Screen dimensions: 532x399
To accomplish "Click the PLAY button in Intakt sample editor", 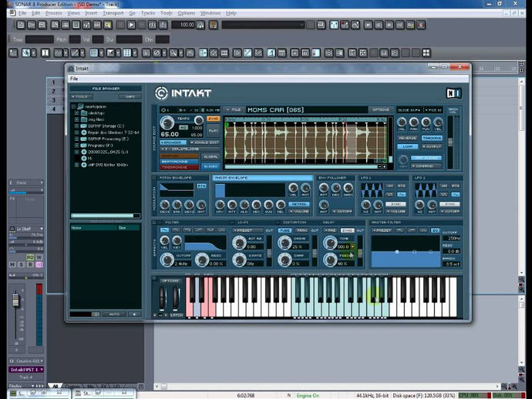I will (214, 130).
